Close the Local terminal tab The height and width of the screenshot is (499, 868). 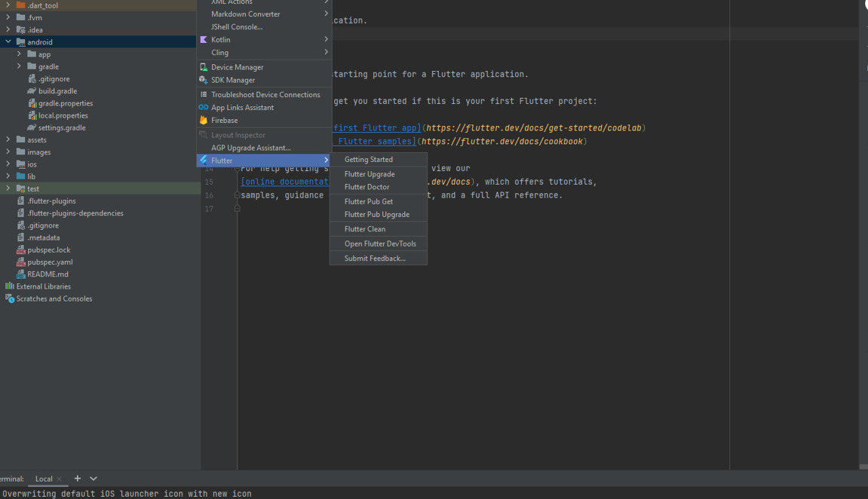60,479
